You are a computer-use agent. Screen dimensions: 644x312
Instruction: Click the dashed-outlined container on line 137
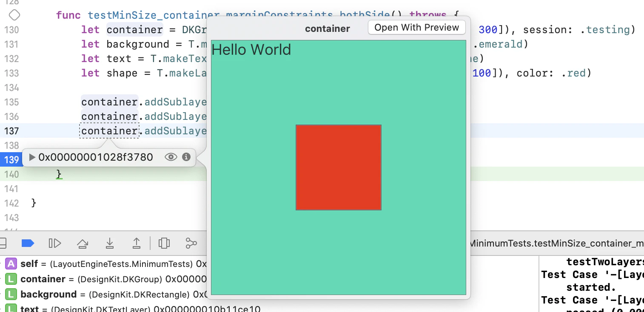pyautogui.click(x=109, y=131)
